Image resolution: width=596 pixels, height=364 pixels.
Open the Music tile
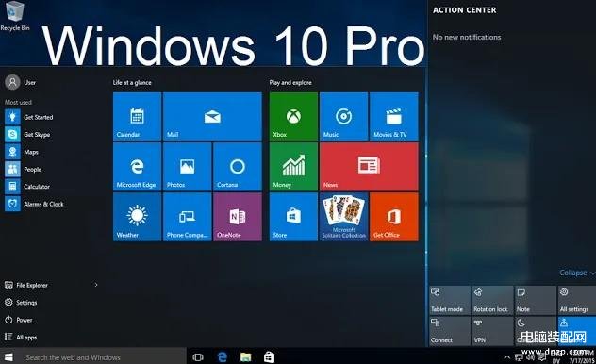343,116
